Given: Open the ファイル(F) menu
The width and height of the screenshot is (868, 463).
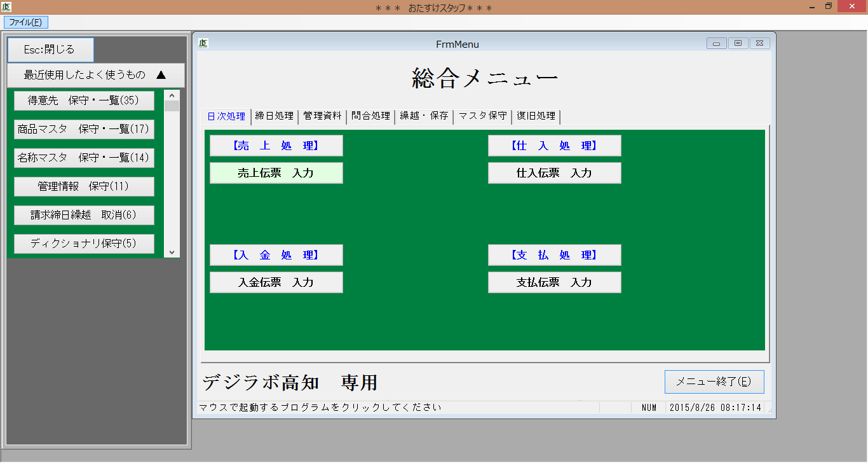Looking at the screenshot, I should [25, 22].
